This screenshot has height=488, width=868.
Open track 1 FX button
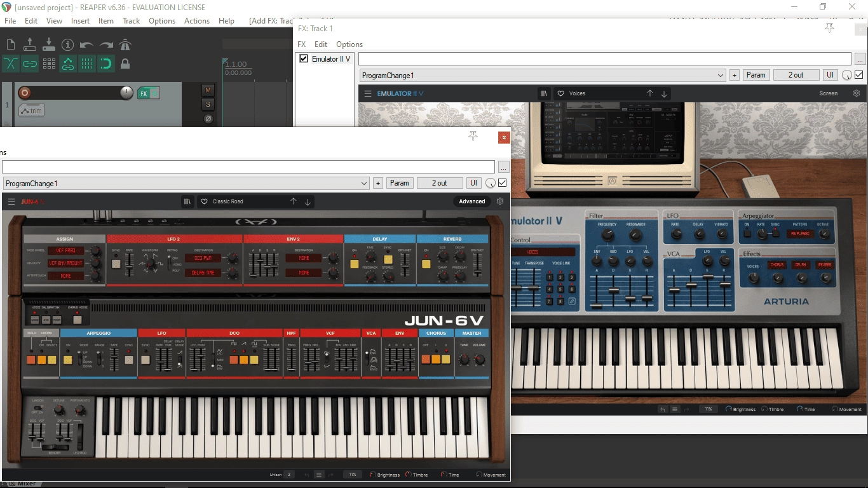tap(144, 93)
